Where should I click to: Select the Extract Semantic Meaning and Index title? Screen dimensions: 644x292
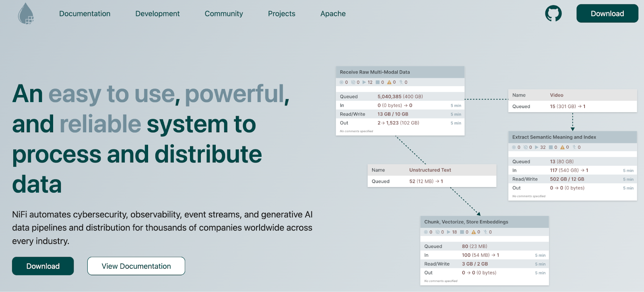[554, 137]
